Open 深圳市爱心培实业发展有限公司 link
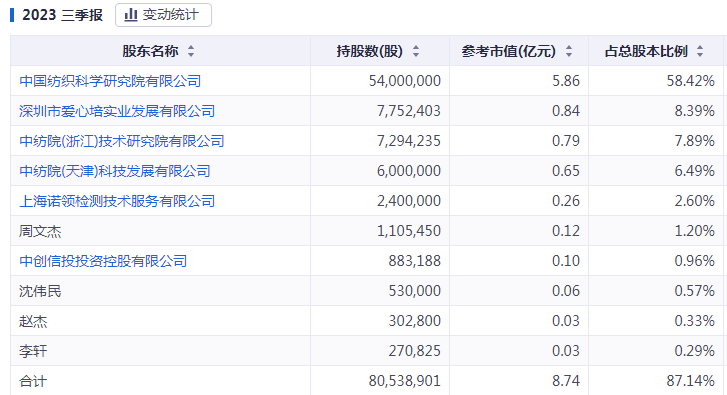This screenshot has height=395, width=727. 117,111
